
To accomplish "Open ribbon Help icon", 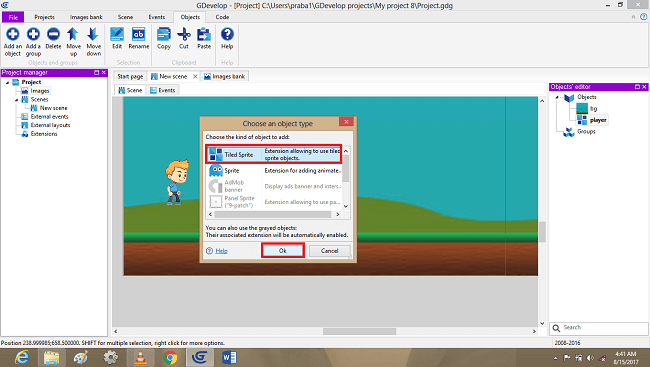I will click(x=227, y=34).
